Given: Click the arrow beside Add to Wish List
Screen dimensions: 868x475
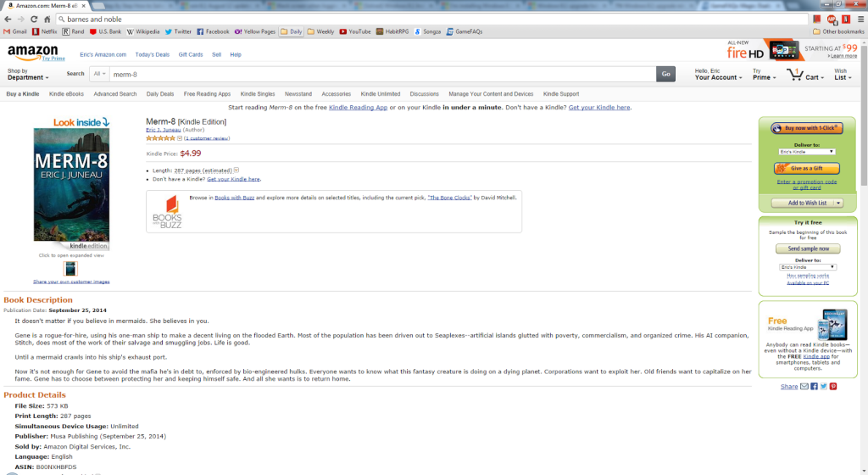Looking at the screenshot, I should click(x=838, y=204).
